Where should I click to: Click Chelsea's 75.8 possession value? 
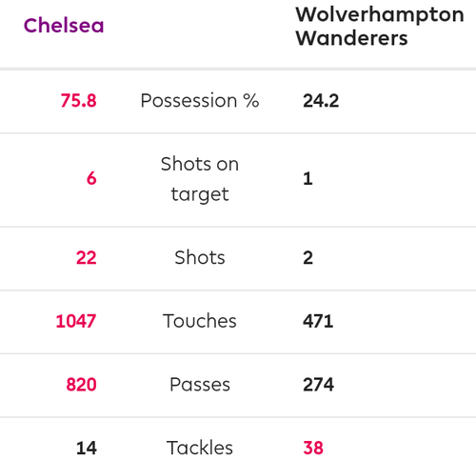click(x=78, y=101)
